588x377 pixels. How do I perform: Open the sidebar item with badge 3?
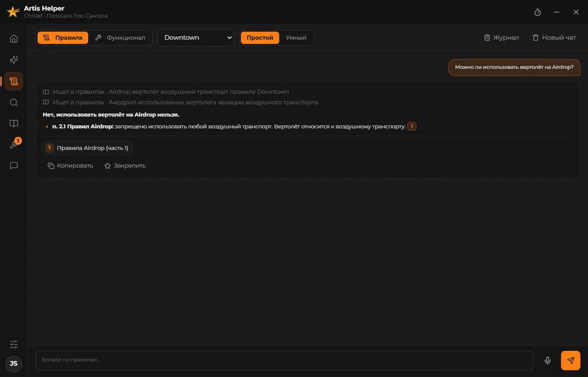[x=14, y=145]
